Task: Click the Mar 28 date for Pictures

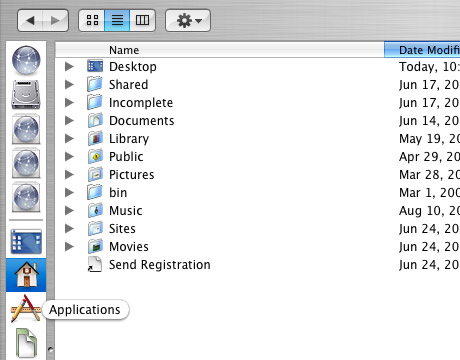Action: (429, 175)
